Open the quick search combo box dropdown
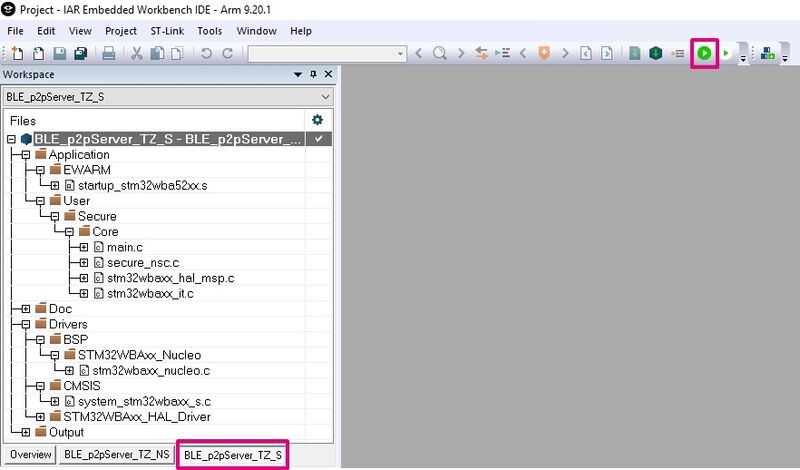Image resolution: width=800 pixels, height=470 pixels. tap(401, 54)
